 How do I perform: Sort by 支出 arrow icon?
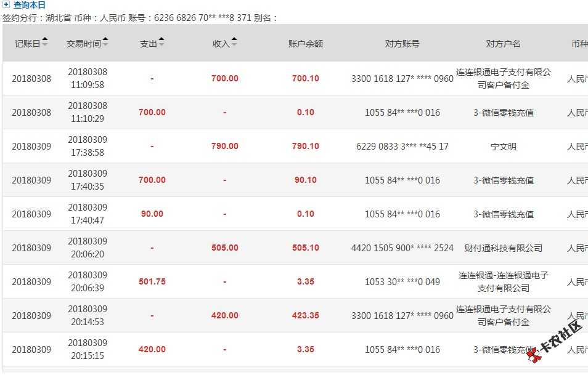pos(161,42)
